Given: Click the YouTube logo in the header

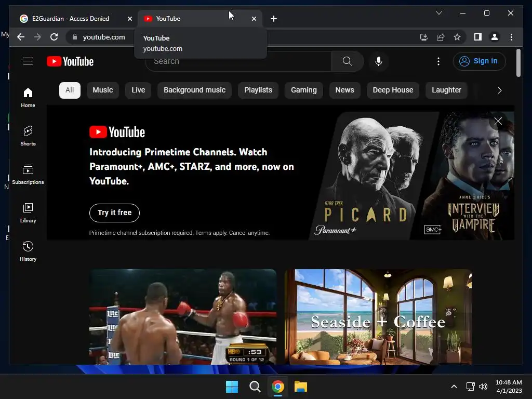Looking at the screenshot, I should tap(70, 61).
